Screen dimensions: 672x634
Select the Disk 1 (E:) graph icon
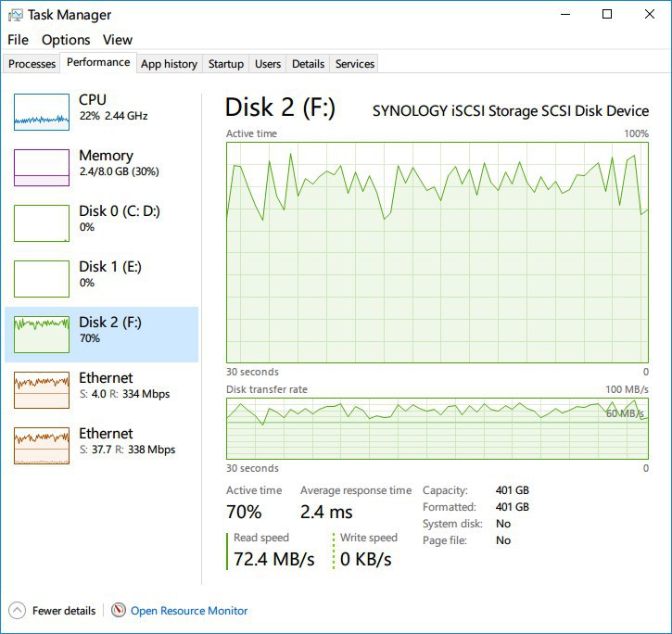[42, 278]
